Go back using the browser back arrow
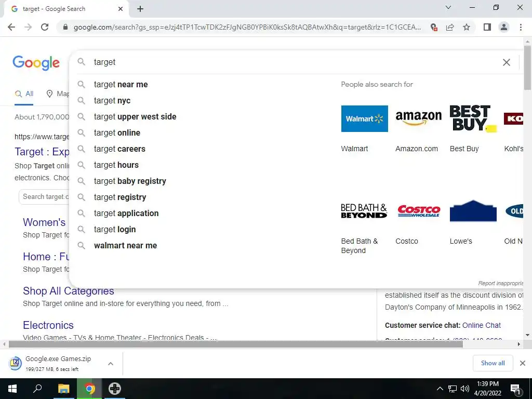The width and height of the screenshot is (532, 399). tap(11, 27)
